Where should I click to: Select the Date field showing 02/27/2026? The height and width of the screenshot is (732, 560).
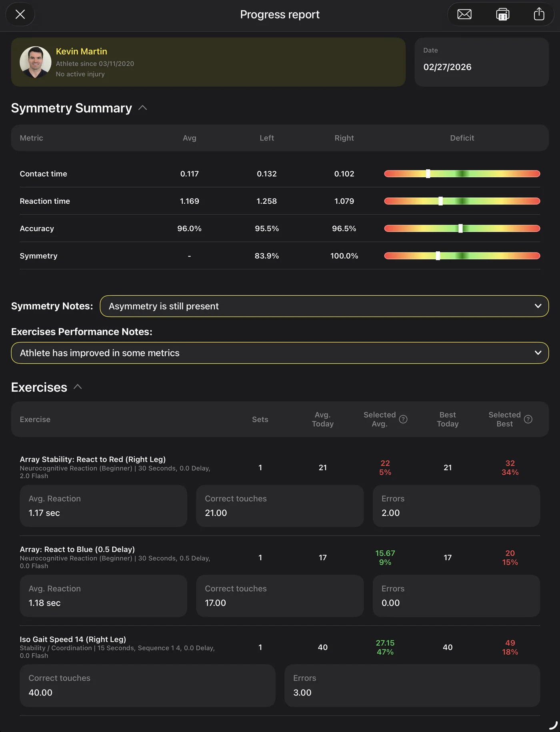click(x=482, y=62)
